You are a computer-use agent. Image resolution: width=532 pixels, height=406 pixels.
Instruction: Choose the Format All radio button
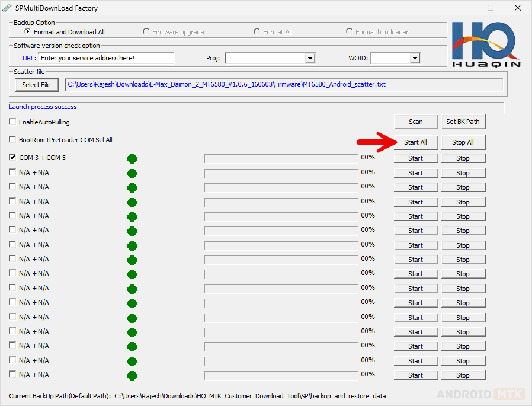click(x=257, y=32)
